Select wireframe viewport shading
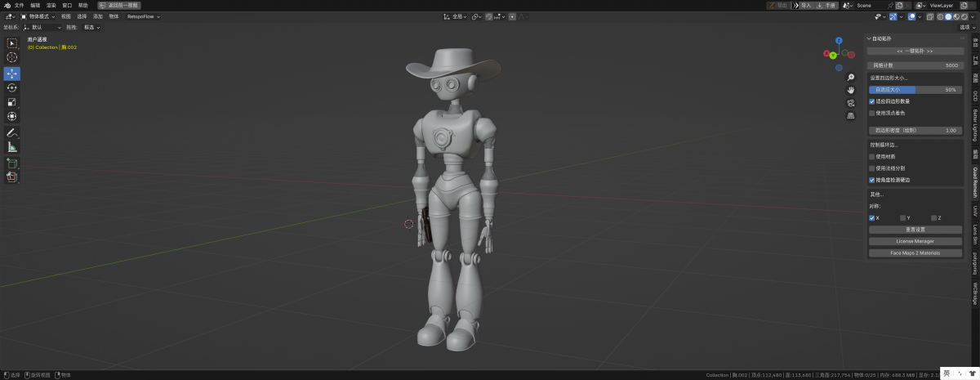Screen dimensions: 980x380 click(x=940, y=16)
